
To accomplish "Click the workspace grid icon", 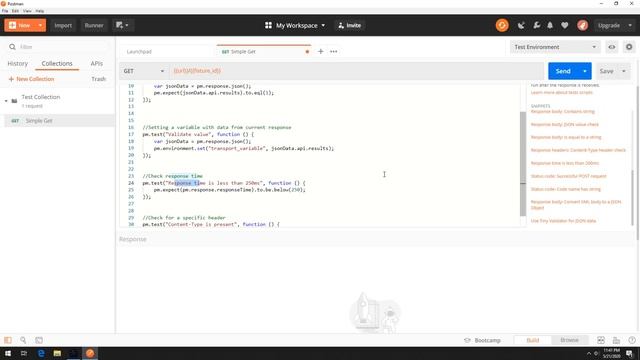I will click(268, 25).
